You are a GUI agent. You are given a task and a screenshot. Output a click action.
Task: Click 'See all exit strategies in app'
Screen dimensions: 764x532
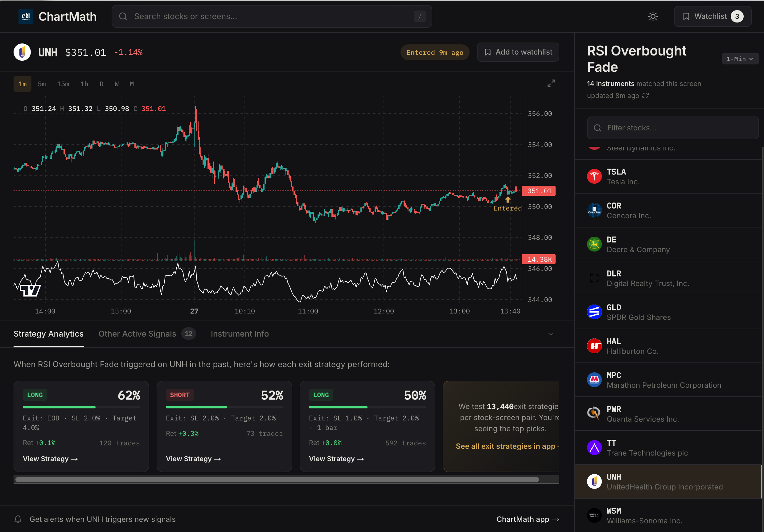coord(507,446)
